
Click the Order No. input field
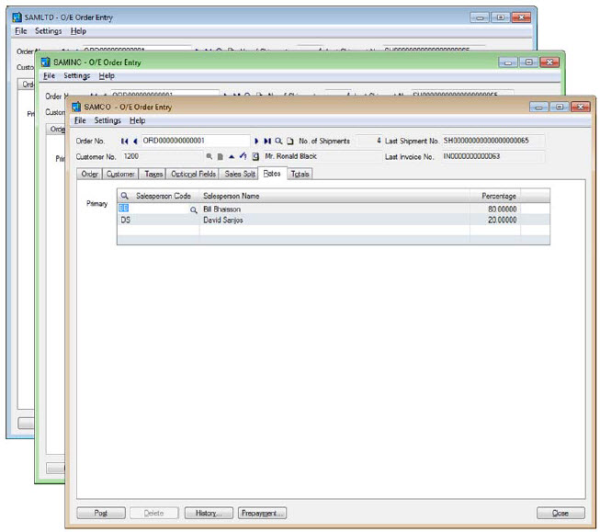[x=195, y=141]
